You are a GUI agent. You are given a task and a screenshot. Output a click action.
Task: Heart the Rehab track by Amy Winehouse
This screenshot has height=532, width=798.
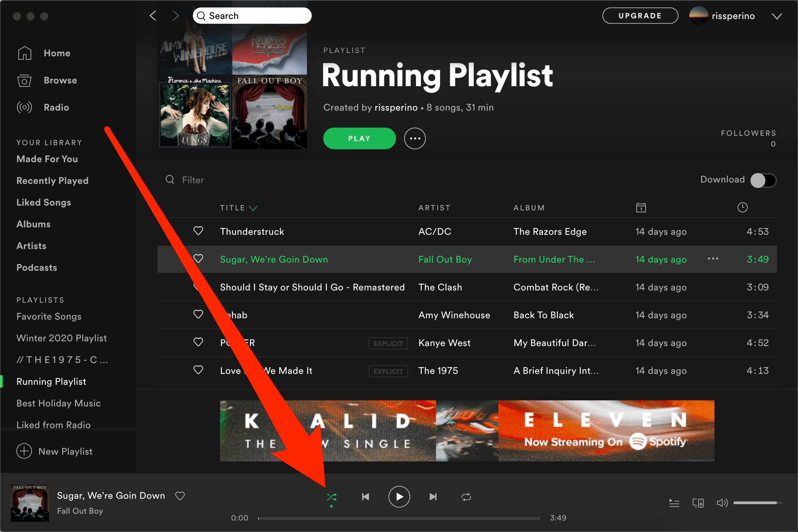pyautogui.click(x=198, y=315)
